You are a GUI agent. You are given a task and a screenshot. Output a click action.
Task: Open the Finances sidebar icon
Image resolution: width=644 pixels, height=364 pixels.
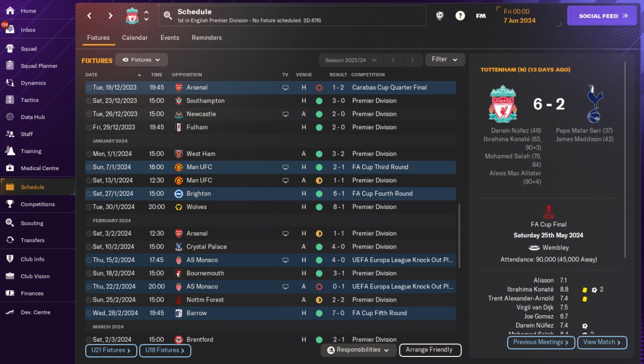pos(10,293)
